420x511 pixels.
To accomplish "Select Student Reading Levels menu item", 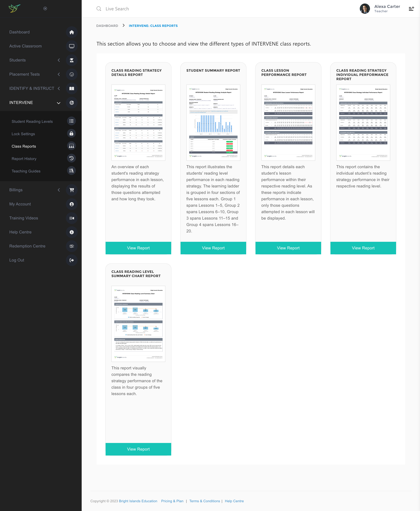I will pos(32,122).
